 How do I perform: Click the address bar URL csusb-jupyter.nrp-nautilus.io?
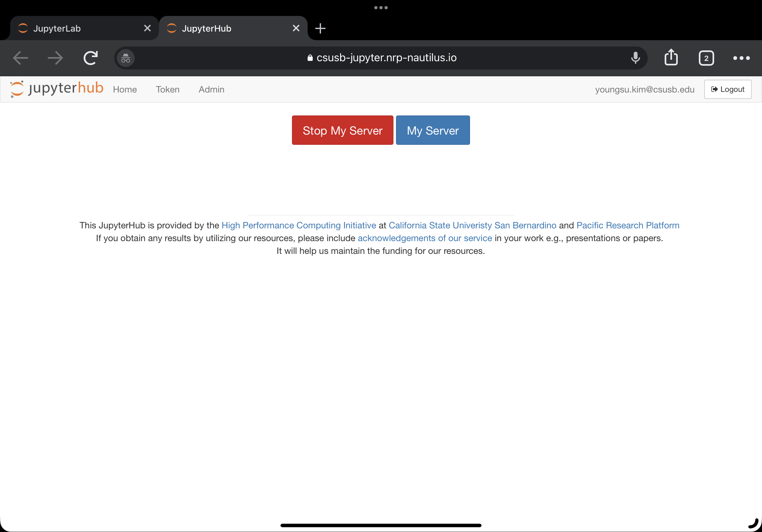386,58
